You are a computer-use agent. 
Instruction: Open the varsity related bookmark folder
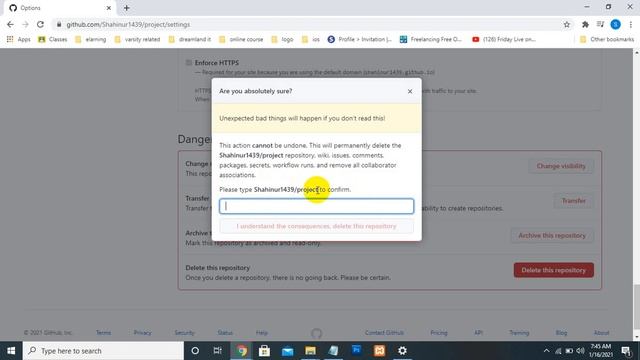pos(138,39)
